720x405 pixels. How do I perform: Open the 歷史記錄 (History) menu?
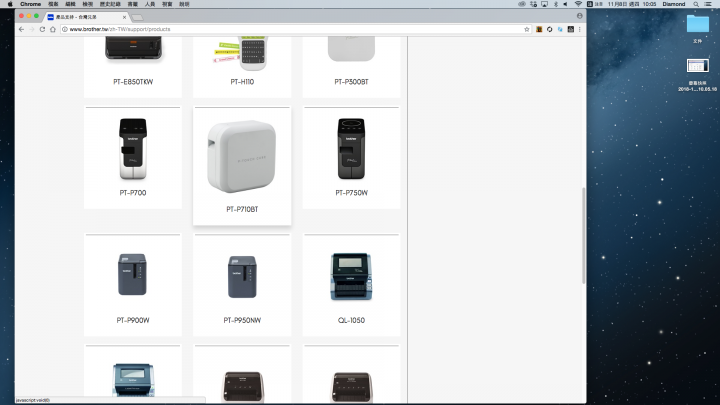point(110,4)
